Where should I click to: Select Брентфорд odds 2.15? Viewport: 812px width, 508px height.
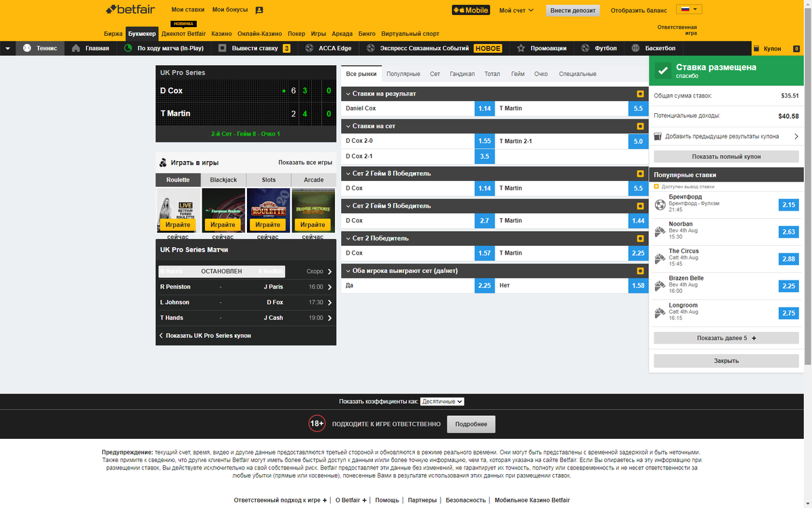(789, 205)
